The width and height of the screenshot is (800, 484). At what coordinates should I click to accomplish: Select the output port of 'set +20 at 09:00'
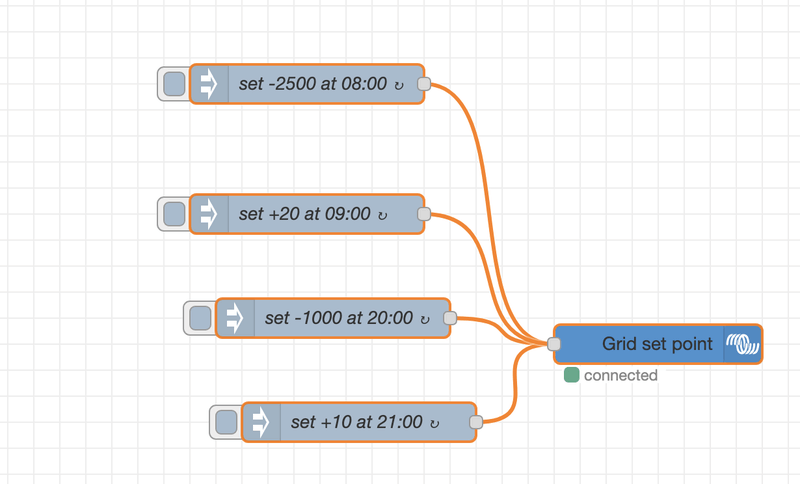click(424, 214)
